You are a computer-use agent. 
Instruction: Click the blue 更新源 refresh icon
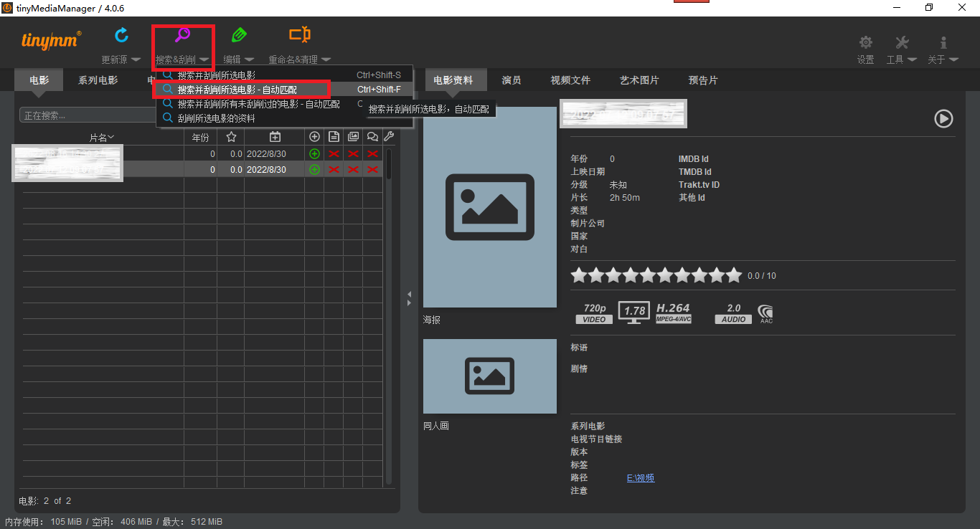click(x=121, y=34)
